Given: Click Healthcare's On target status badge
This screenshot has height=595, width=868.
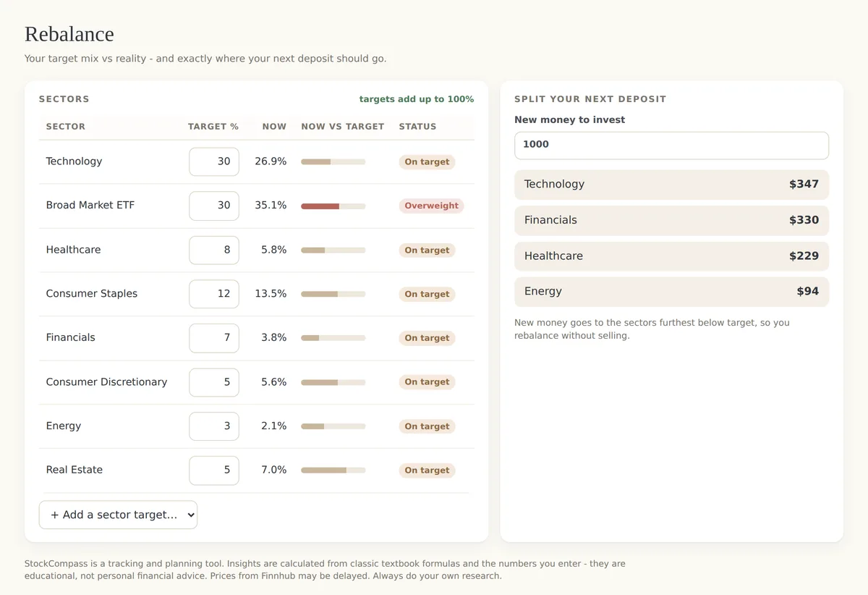Looking at the screenshot, I should coord(427,250).
